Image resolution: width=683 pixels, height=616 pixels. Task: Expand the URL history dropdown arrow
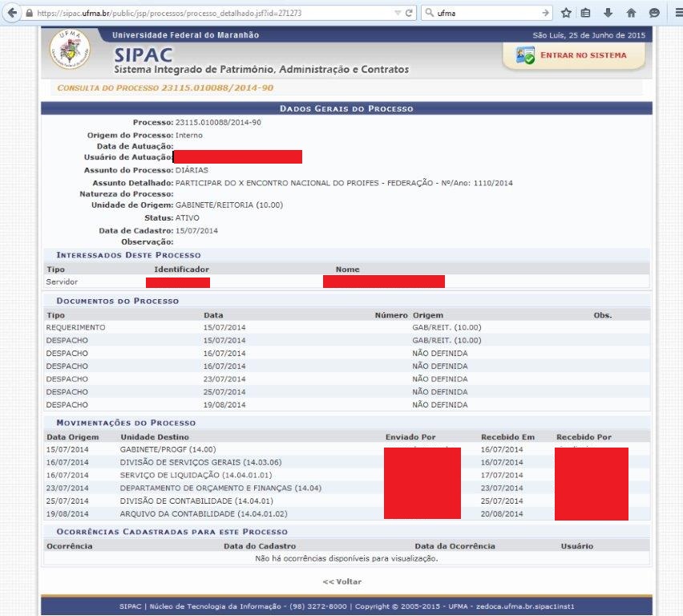tap(398, 13)
